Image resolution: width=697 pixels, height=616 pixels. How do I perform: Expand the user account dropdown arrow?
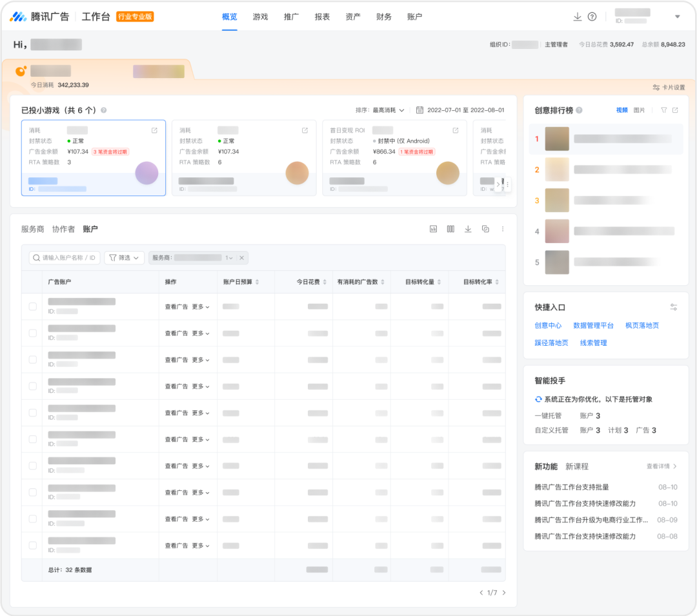tap(678, 17)
